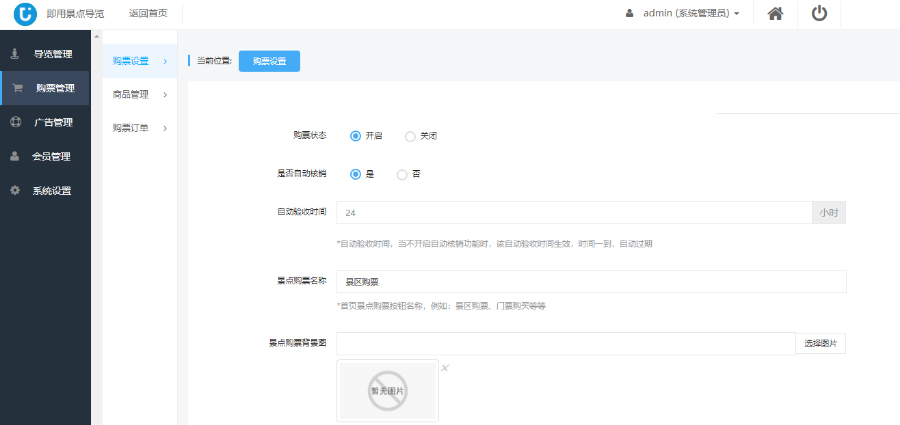Choose 否 for 是否自动核销
Screen dimensions: 900x425
tap(402, 174)
